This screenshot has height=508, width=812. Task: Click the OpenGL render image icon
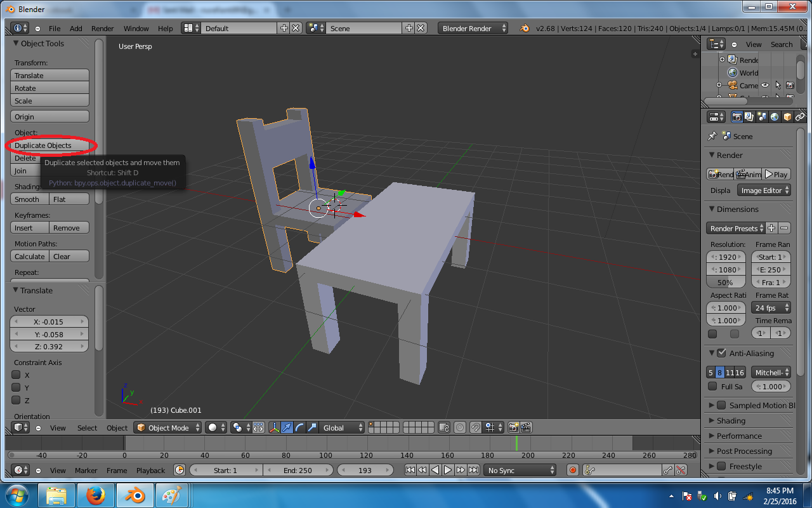coord(513,427)
